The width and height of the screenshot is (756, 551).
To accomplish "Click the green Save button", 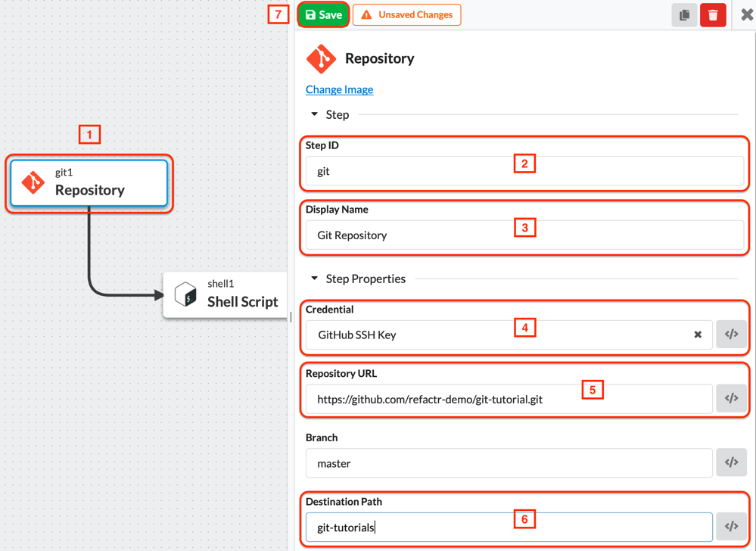I will coord(323,15).
